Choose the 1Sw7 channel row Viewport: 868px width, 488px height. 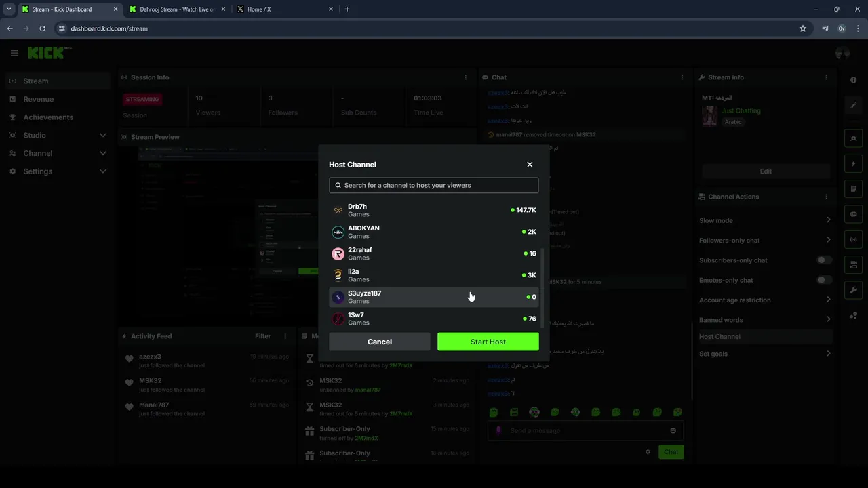point(434,319)
